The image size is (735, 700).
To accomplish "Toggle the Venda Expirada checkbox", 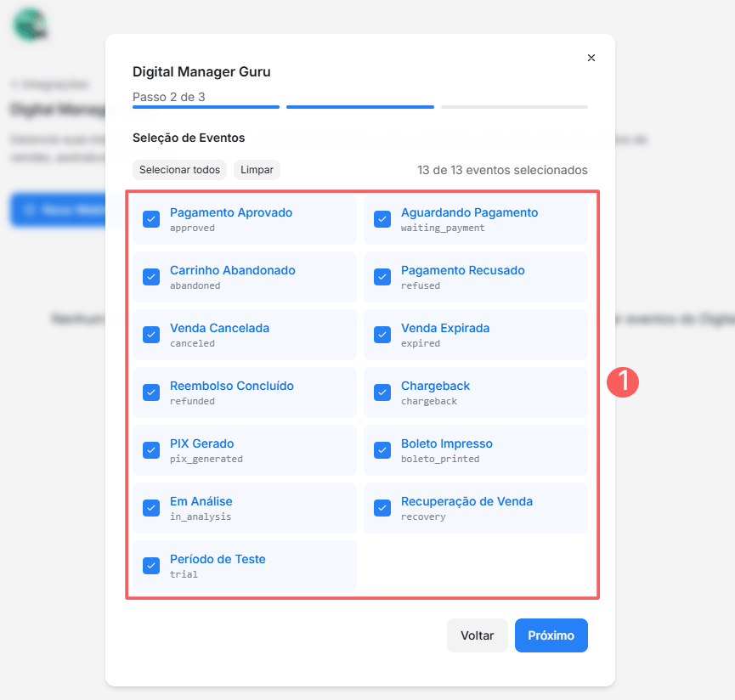I will (382, 335).
